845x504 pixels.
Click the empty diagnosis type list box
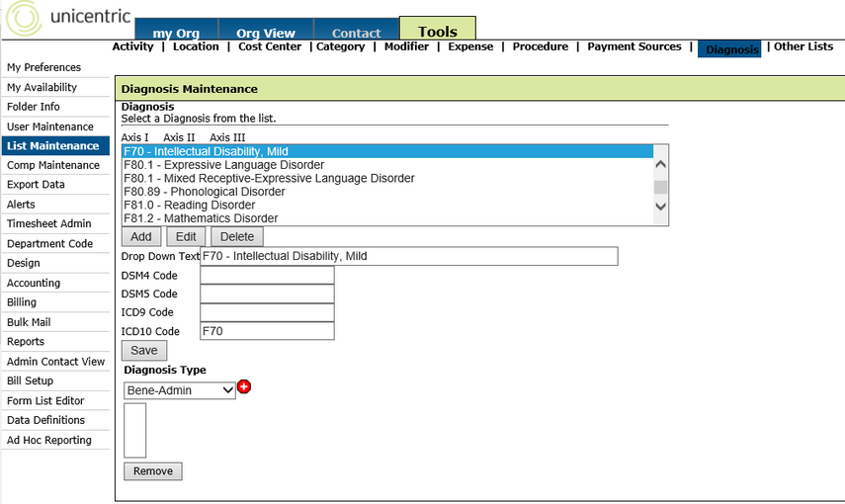135,430
